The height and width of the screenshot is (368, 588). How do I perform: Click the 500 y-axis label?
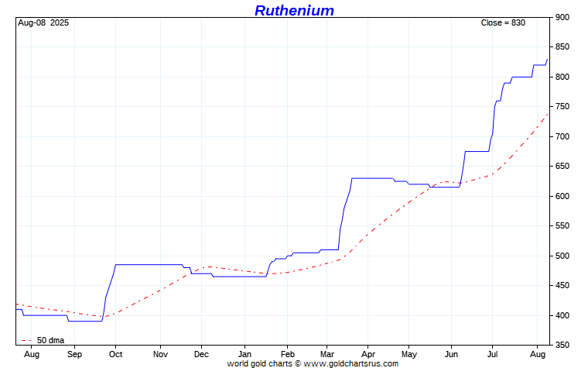pyautogui.click(x=562, y=256)
